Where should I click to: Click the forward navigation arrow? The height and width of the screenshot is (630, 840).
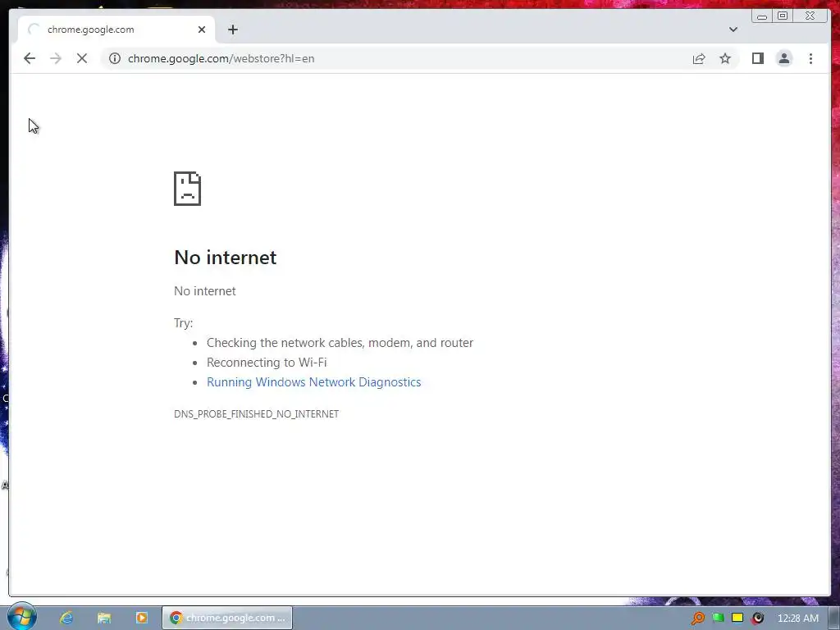[56, 58]
